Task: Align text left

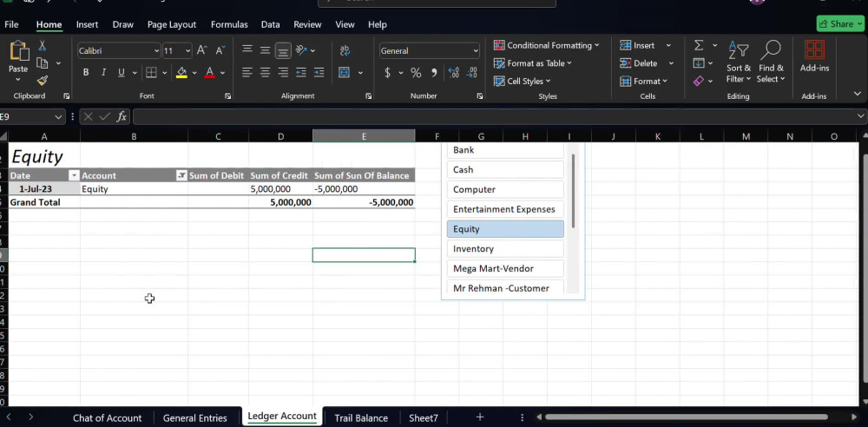Action: (x=247, y=73)
